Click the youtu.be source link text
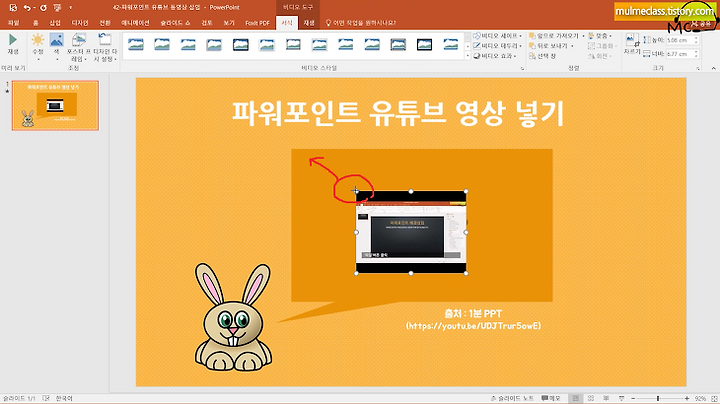 click(473, 326)
